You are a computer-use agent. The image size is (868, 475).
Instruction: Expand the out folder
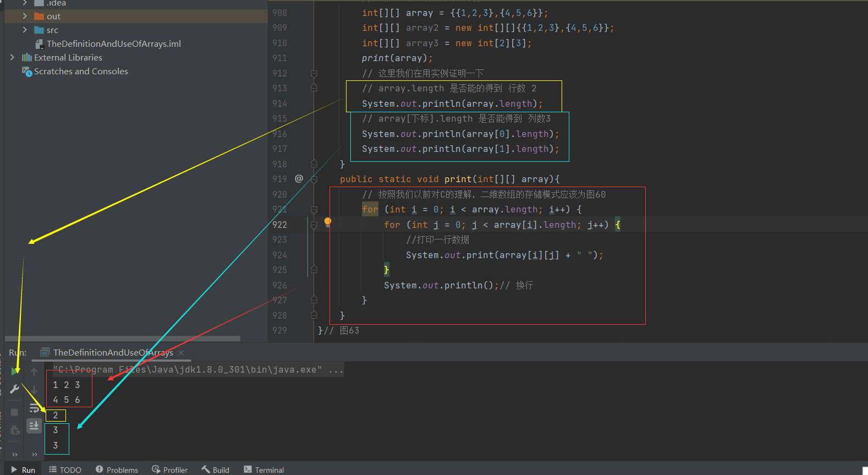(x=25, y=16)
